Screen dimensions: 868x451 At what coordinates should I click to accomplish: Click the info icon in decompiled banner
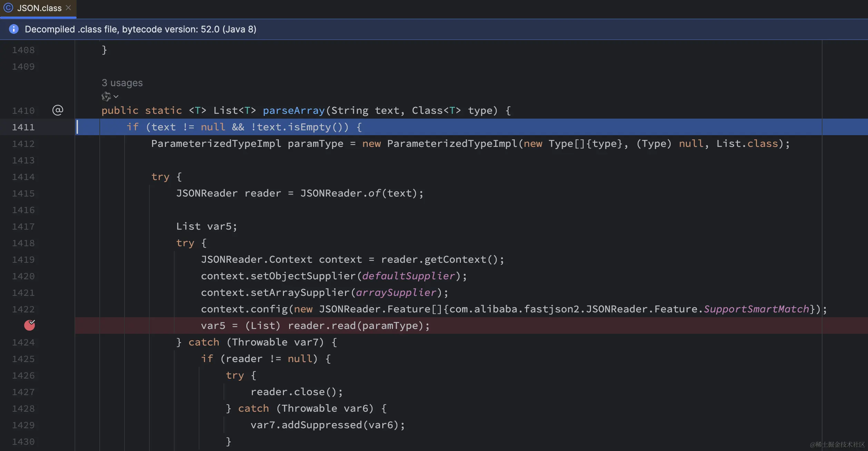tap(13, 29)
